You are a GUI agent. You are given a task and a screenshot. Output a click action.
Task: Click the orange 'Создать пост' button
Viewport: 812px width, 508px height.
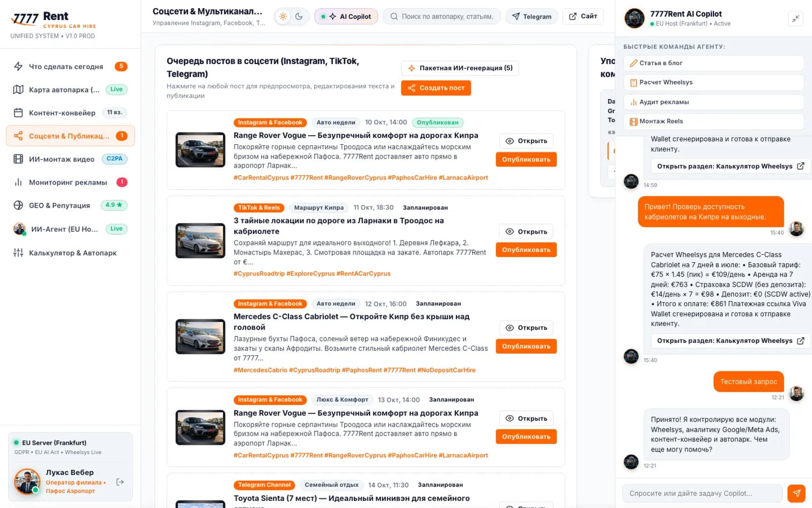click(x=436, y=88)
